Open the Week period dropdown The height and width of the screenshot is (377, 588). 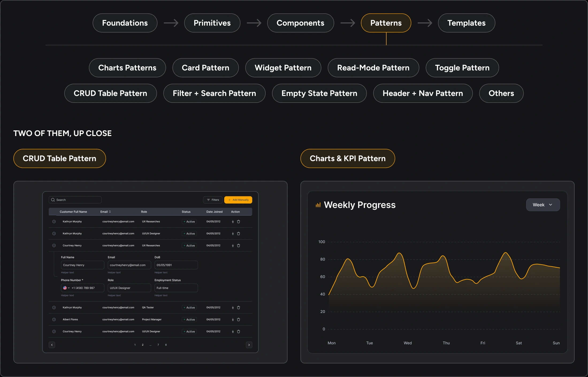(x=543, y=205)
